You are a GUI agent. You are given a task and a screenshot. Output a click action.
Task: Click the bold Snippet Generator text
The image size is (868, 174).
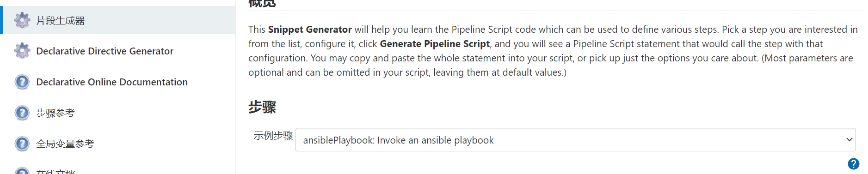[310, 30]
